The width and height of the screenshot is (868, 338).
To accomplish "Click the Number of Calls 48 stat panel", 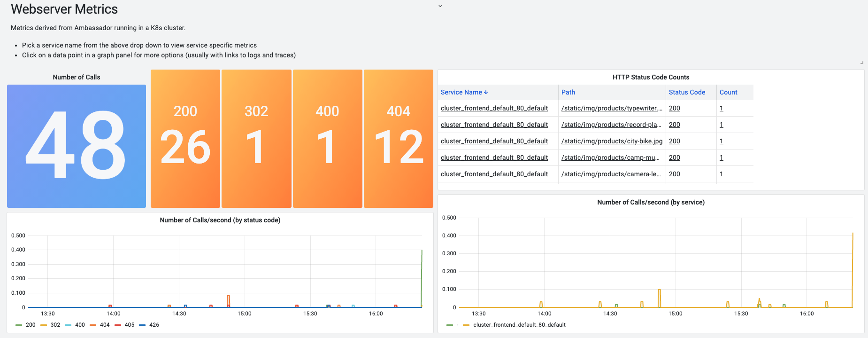I will point(77,146).
